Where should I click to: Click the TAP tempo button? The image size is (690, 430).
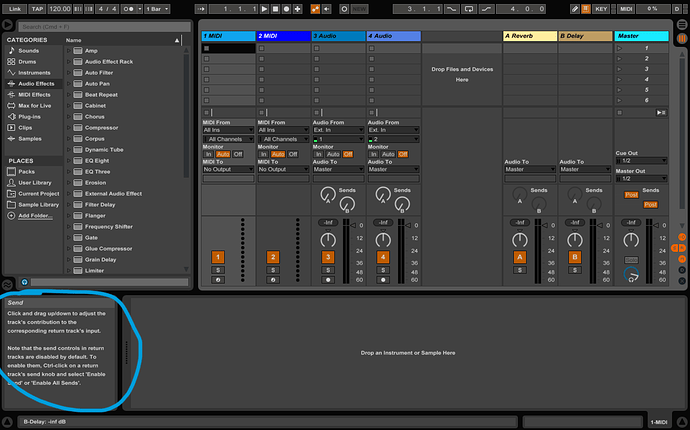37,9
